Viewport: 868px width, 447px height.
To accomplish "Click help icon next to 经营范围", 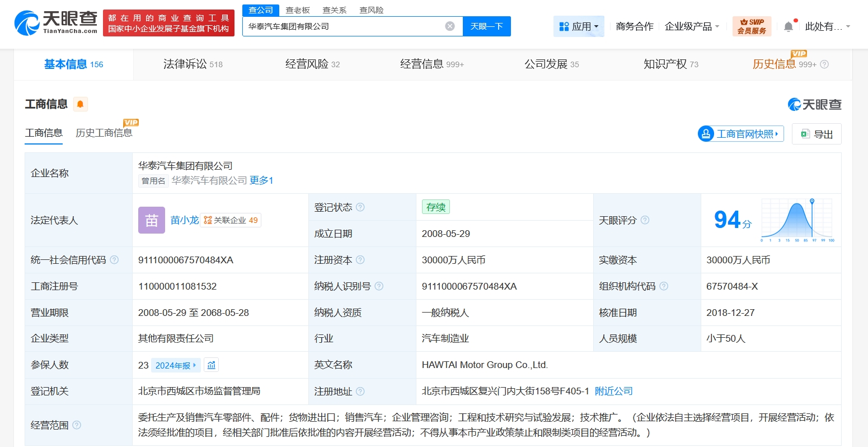I will [x=77, y=425].
